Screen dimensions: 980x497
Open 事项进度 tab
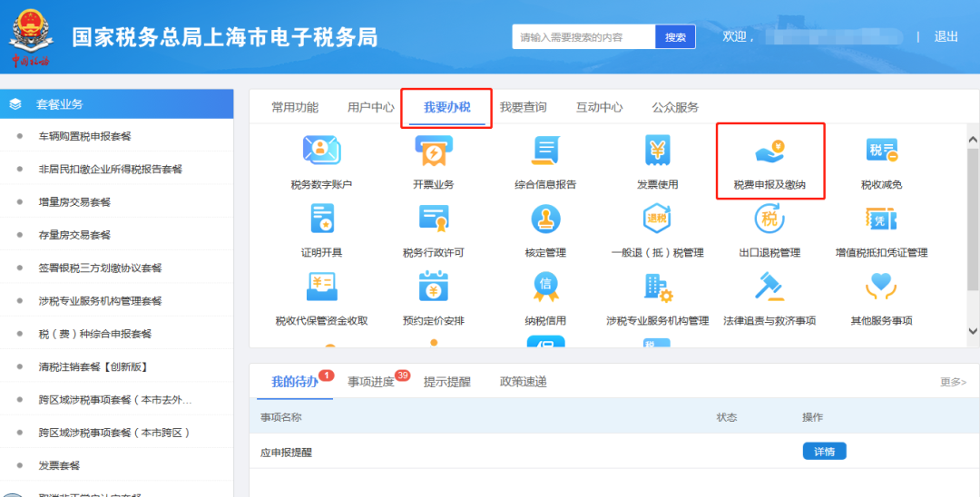coord(371,382)
